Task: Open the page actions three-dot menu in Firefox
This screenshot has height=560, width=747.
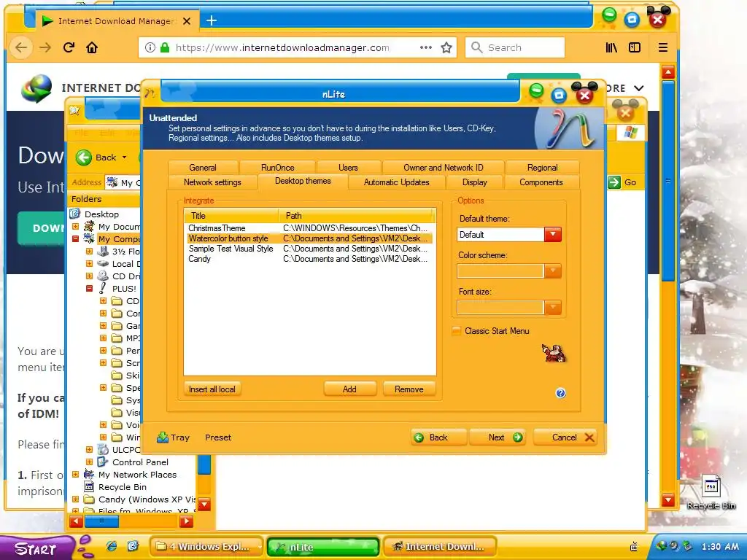Action: pos(426,47)
